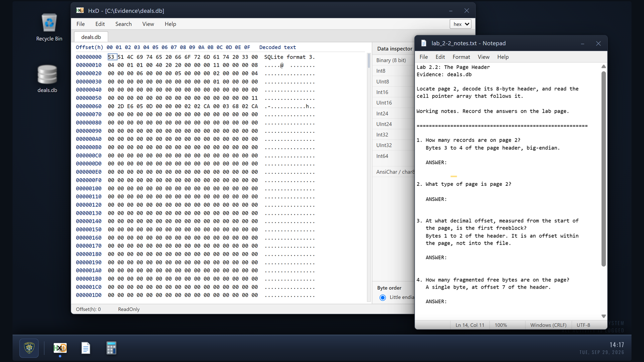644x362 pixels.
Task: Click the Windows (CRLF) status bar entry
Action: 548,325
